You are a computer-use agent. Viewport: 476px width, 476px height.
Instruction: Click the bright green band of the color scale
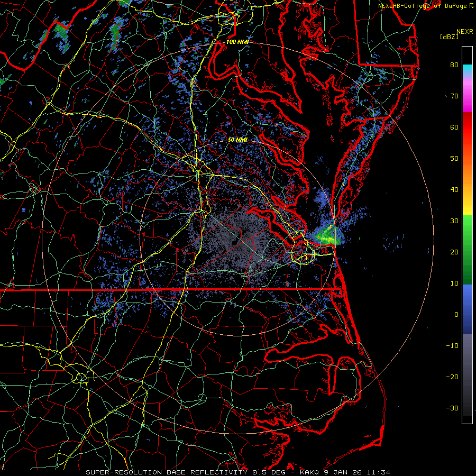467,227
